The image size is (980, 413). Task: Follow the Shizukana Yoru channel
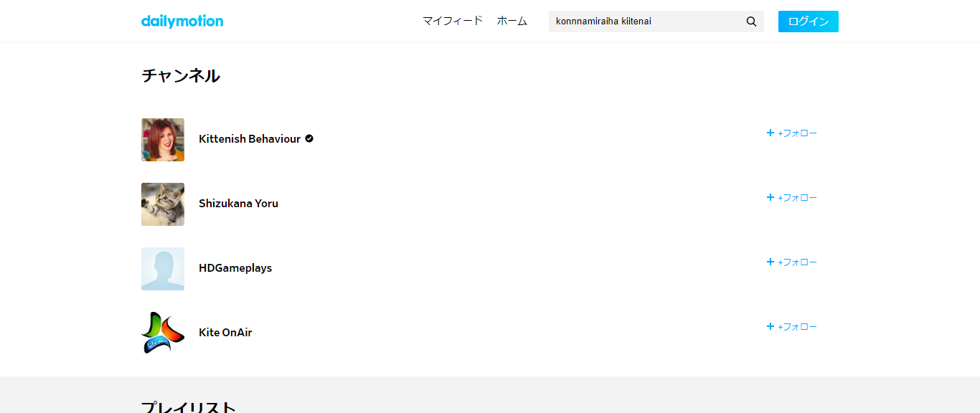[x=791, y=197]
